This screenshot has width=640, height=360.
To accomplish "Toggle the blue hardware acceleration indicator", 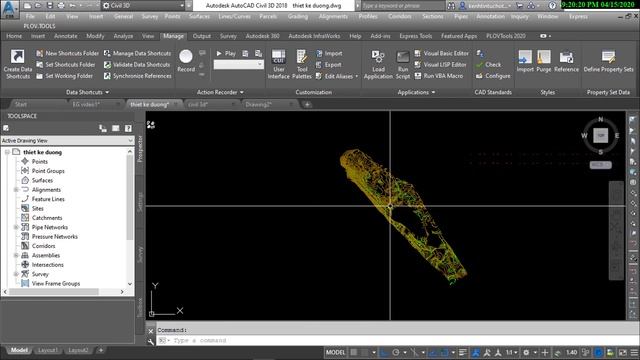I will coord(598,352).
